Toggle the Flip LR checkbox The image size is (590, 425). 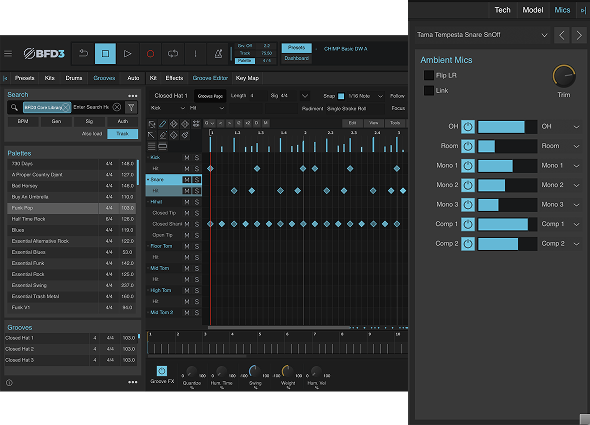pos(429,75)
